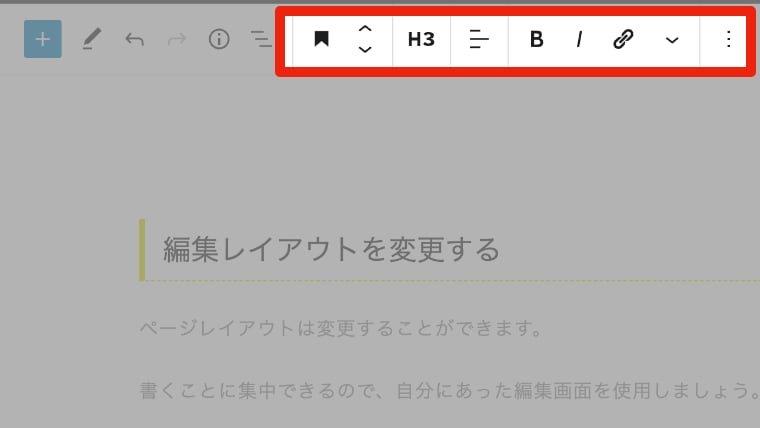Open the content details info icon
The width and height of the screenshot is (760, 428).
pos(219,39)
